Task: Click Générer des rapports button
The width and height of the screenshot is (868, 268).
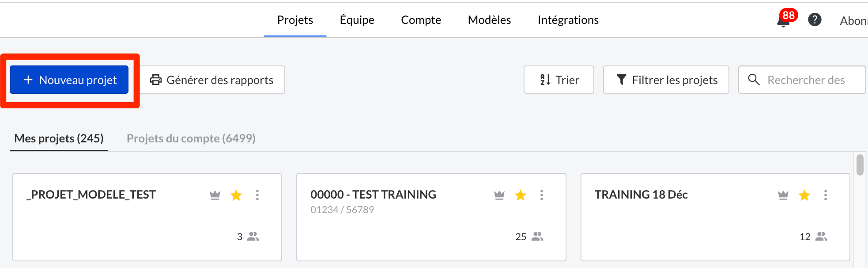Action: 212,80
